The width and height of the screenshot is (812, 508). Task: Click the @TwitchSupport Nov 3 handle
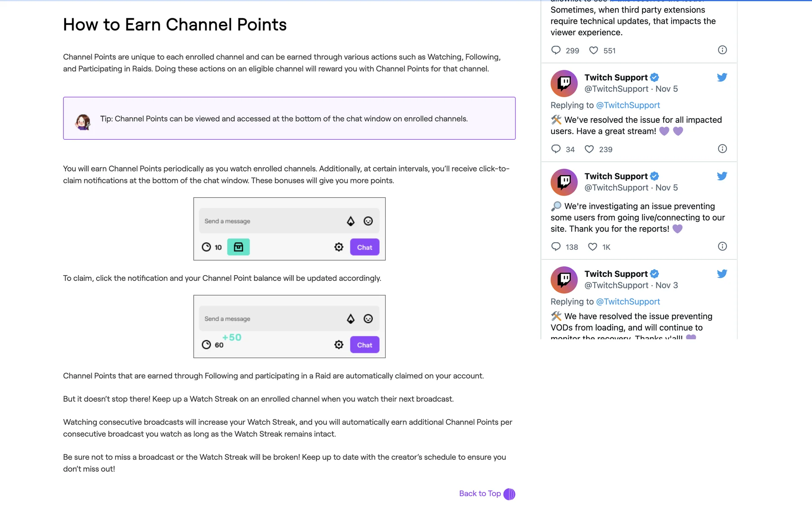click(x=616, y=285)
